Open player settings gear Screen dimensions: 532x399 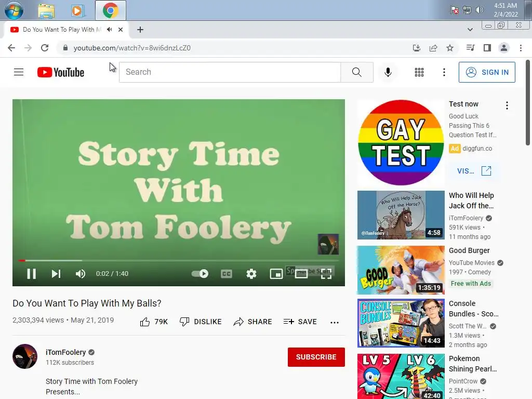251,273
